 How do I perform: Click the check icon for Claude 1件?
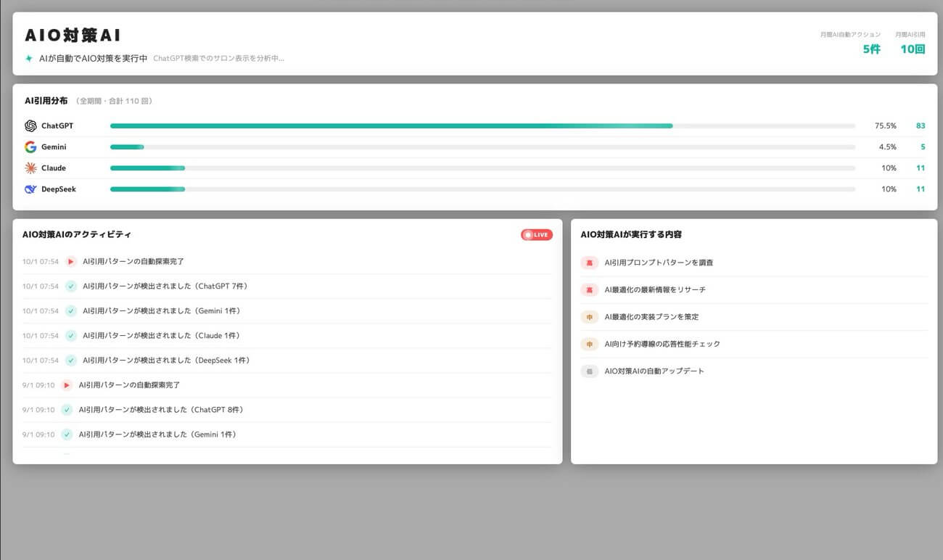[70, 335]
